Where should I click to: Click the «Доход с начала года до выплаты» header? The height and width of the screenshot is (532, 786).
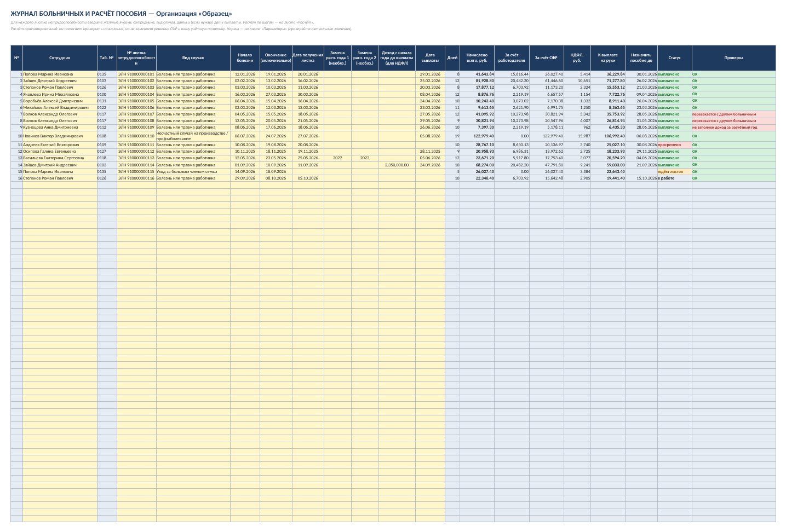pos(397,57)
